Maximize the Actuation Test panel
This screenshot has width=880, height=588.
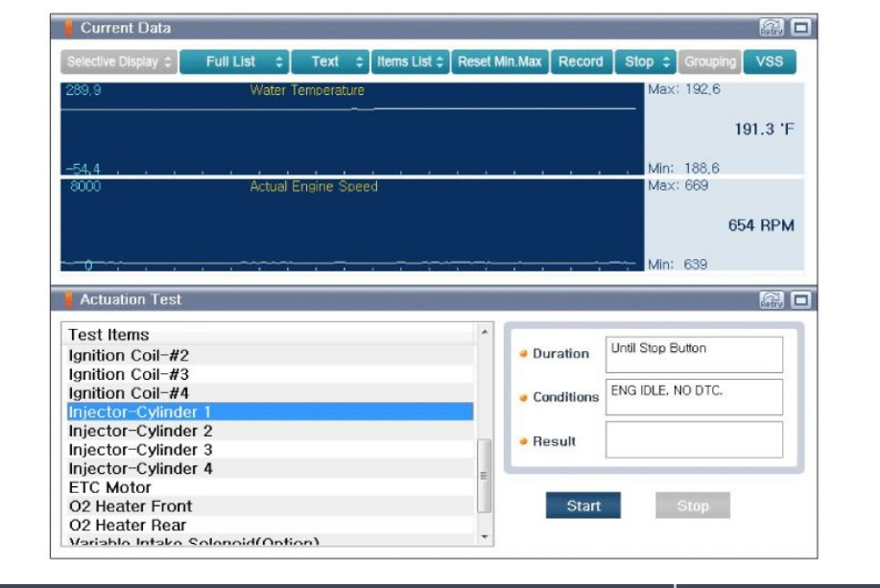tap(801, 299)
